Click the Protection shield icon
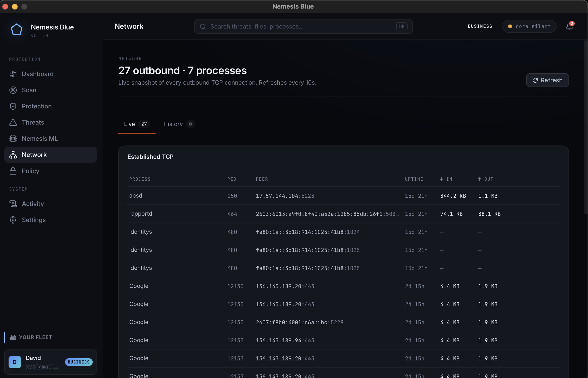The image size is (588, 378). coord(13,106)
